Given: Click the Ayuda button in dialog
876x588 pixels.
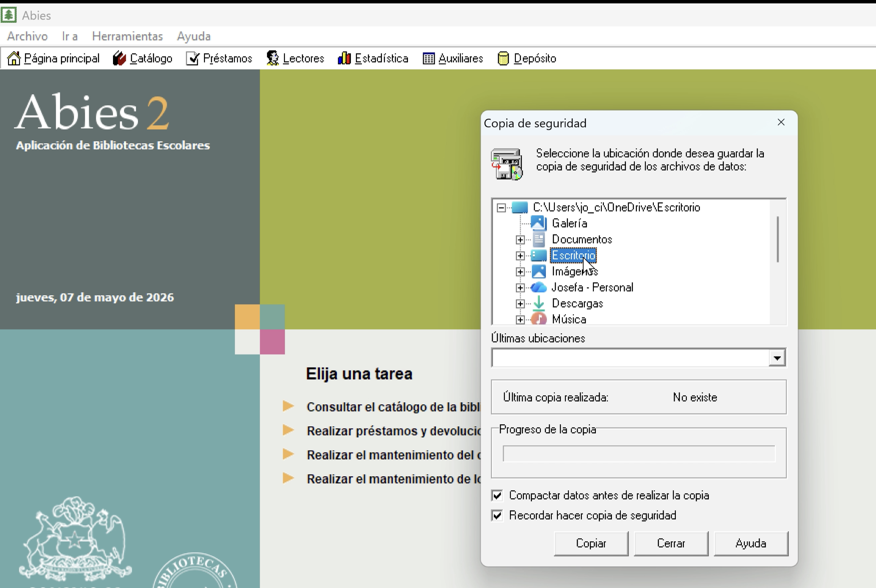Looking at the screenshot, I should point(751,543).
